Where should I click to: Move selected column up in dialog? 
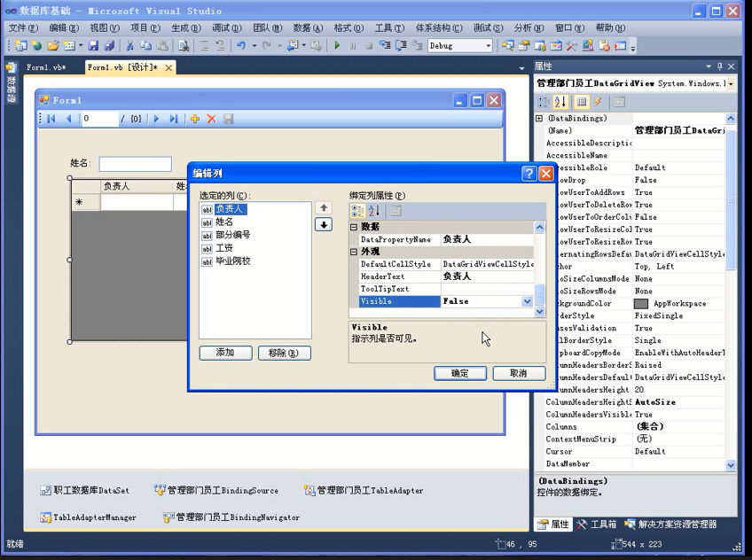coord(324,208)
